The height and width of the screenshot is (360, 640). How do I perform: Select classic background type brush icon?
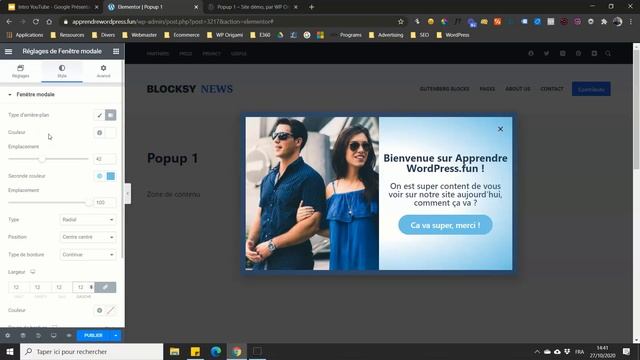click(x=99, y=116)
